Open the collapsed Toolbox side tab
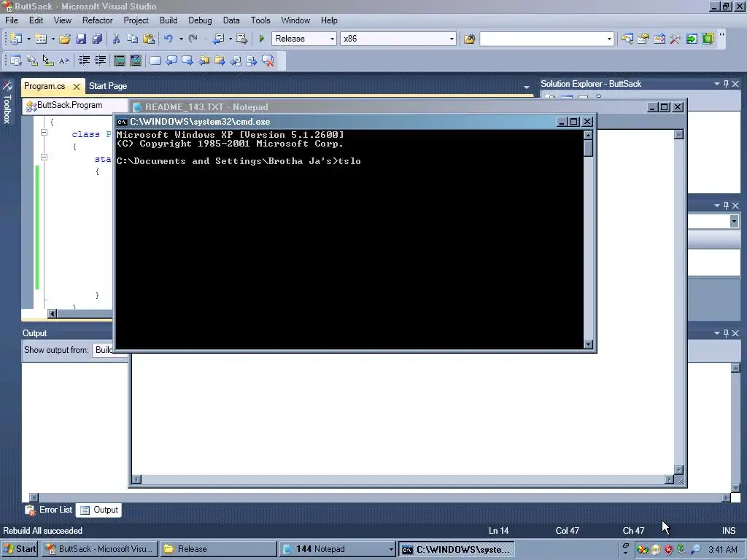This screenshot has height=560, width=747. (x=7, y=104)
